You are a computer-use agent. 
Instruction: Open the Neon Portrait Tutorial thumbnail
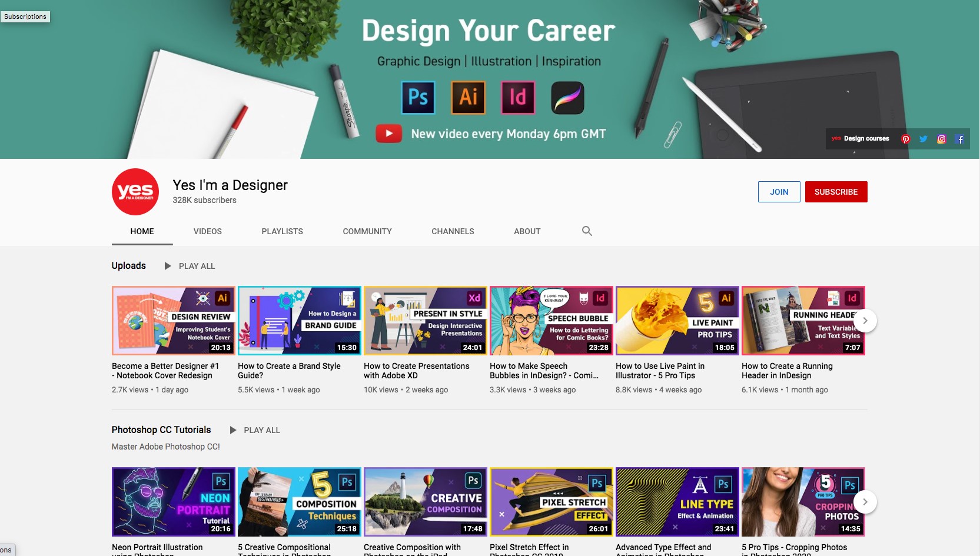(174, 502)
